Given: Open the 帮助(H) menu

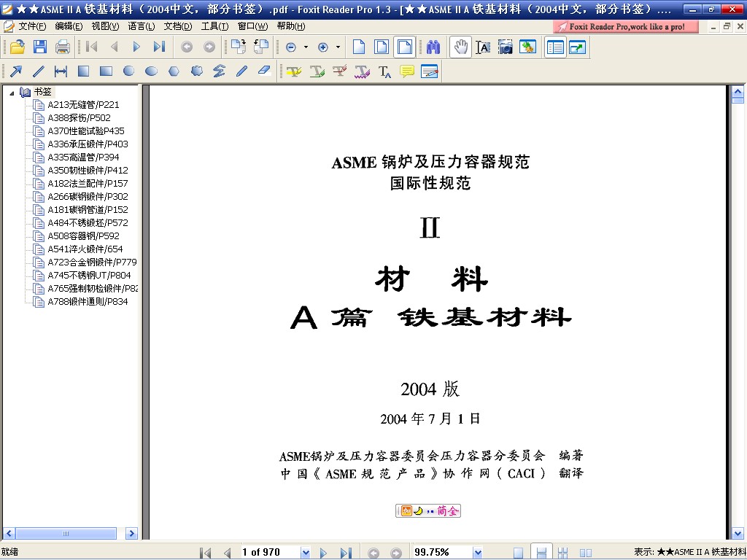Looking at the screenshot, I should click(x=290, y=26).
